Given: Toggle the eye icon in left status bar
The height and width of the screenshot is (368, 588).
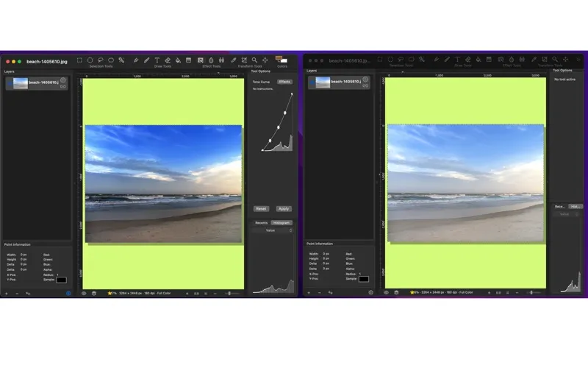Looking at the screenshot, I should (84, 294).
